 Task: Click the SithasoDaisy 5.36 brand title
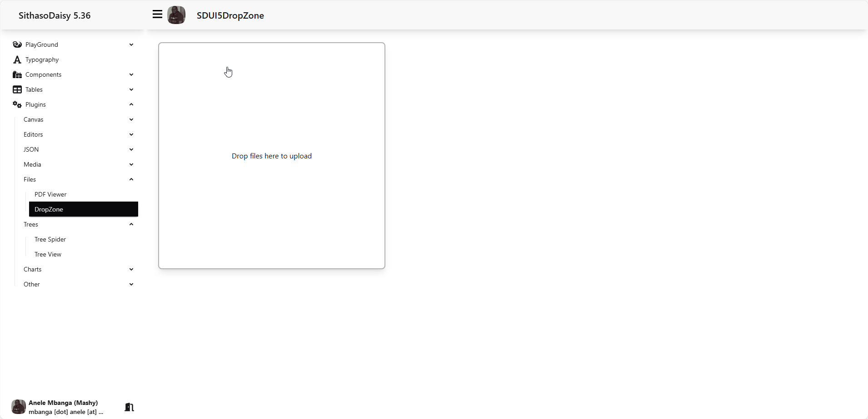(x=55, y=15)
